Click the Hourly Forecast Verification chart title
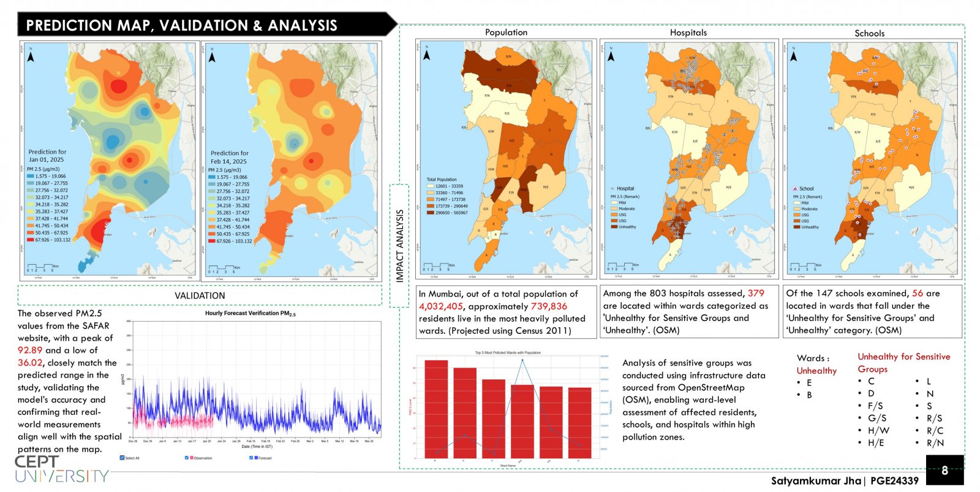980x492 pixels. pos(250,314)
